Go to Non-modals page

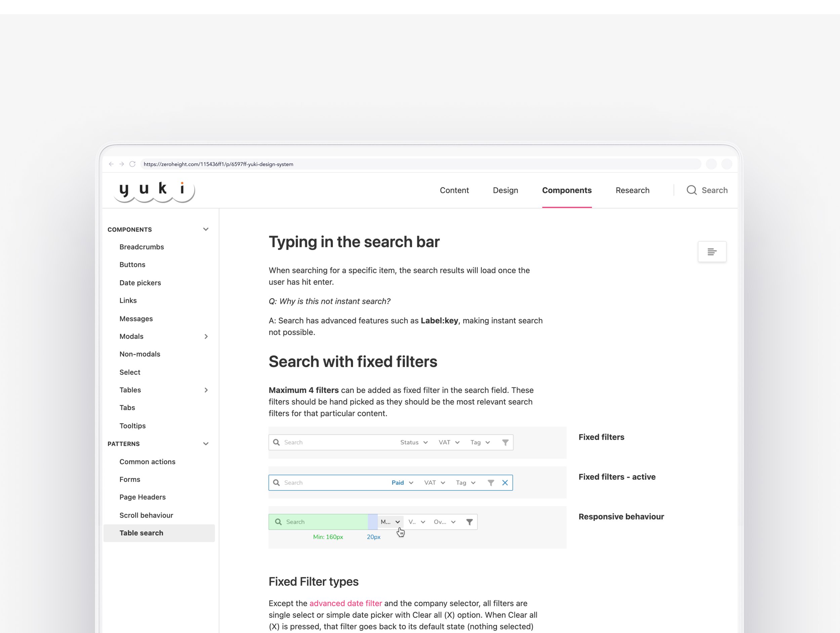coord(140,354)
